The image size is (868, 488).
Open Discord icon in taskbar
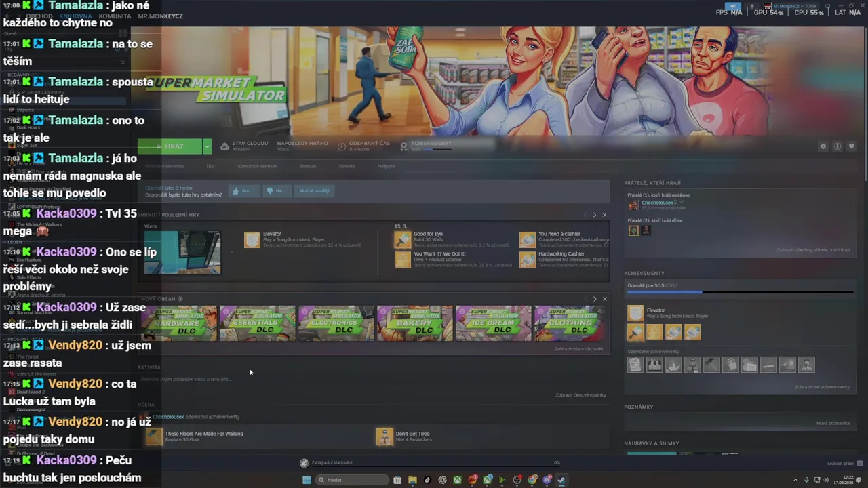click(547, 480)
